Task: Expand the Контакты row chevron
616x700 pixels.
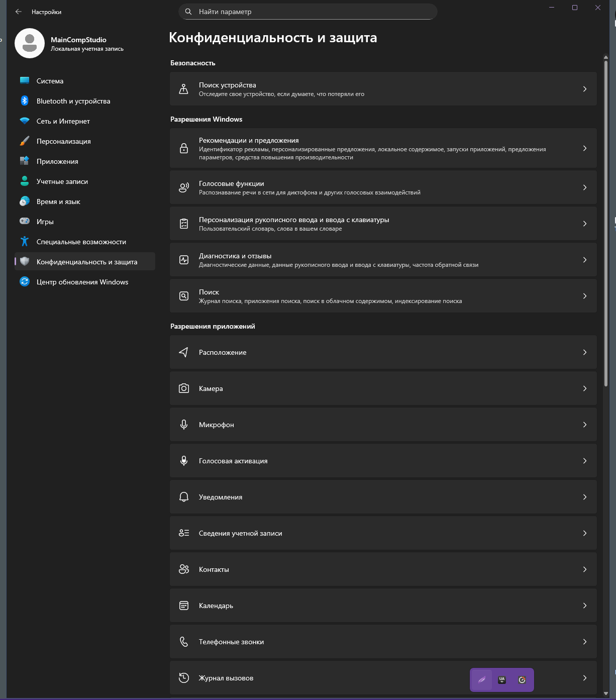Action: point(585,569)
